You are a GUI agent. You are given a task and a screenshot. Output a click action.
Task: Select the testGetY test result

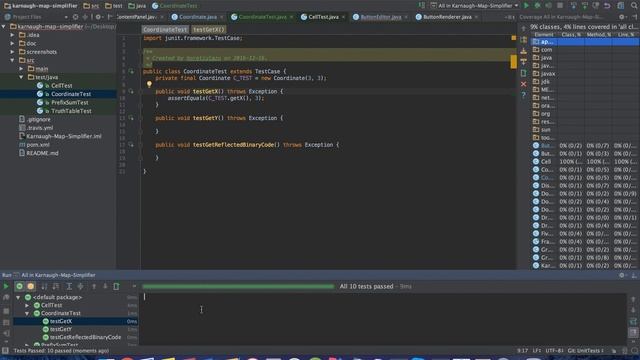click(76, 329)
